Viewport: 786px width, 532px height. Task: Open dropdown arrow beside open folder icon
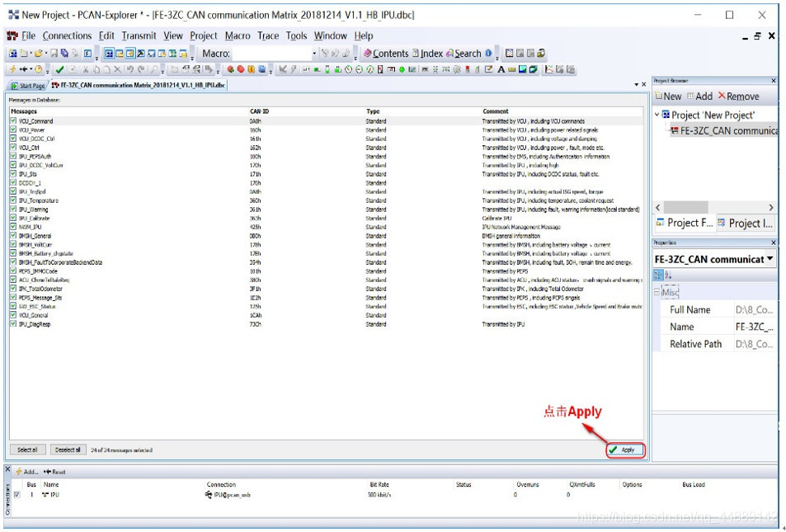46,53
